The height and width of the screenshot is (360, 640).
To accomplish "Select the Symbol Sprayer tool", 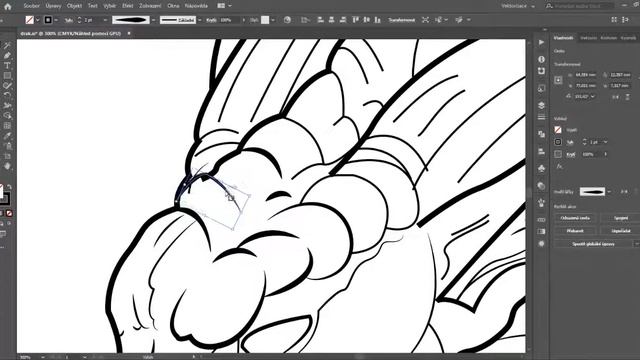I will [x=7, y=146].
